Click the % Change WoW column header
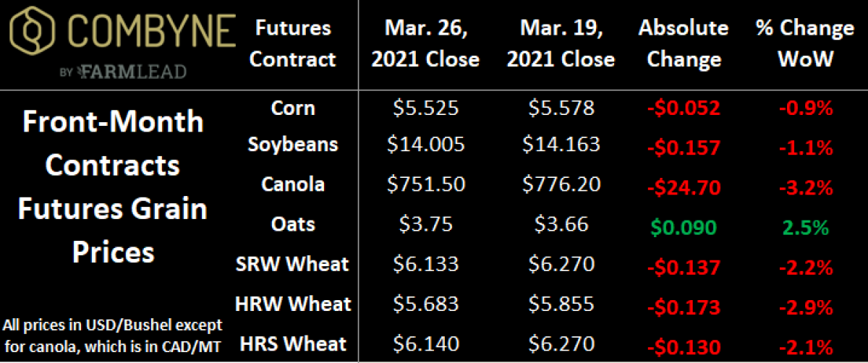Image resolution: width=868 pixels, height=363 pixels. (x=805, y=43)
